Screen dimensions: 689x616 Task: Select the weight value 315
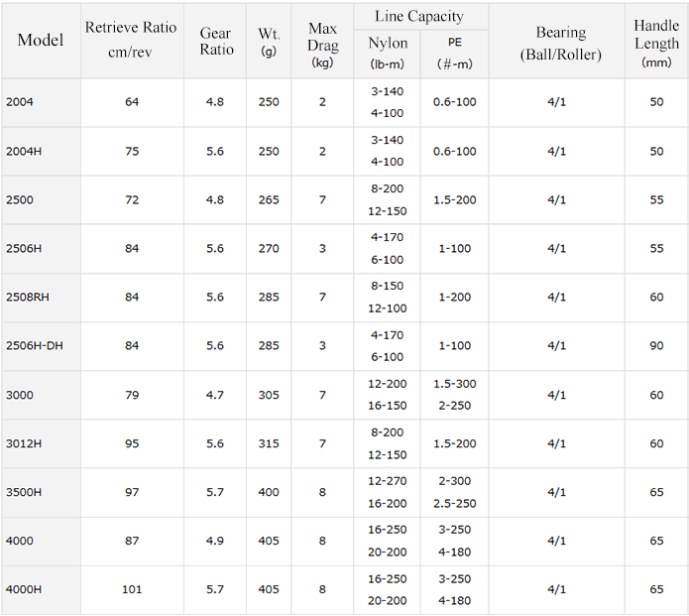(x=269, y=443)
